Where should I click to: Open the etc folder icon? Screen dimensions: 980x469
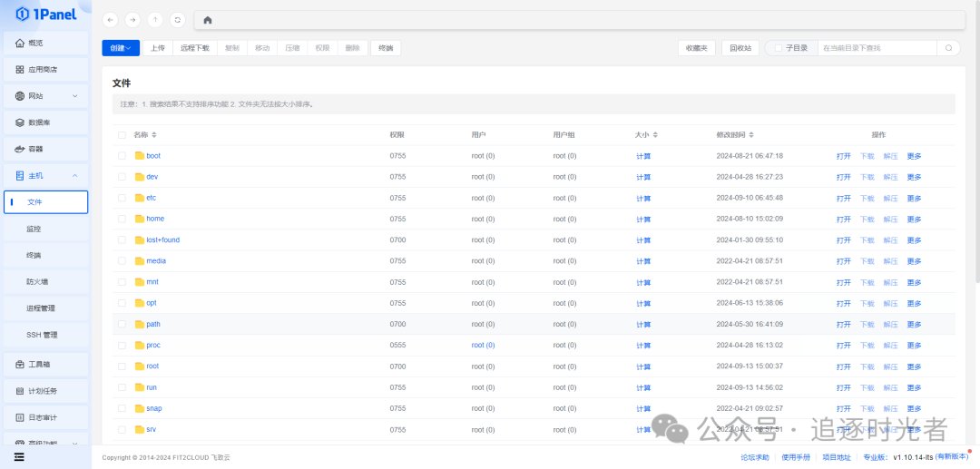(140, 198)
